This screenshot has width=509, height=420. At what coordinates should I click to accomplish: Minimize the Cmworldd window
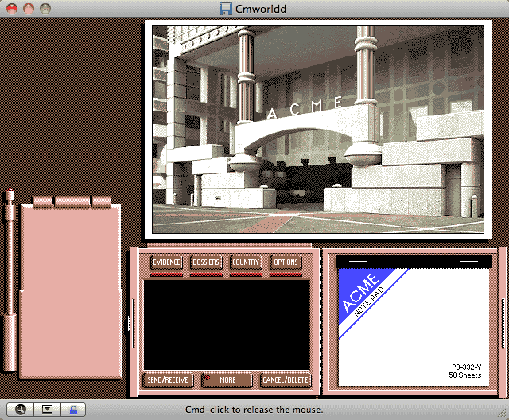click(29, 9)
